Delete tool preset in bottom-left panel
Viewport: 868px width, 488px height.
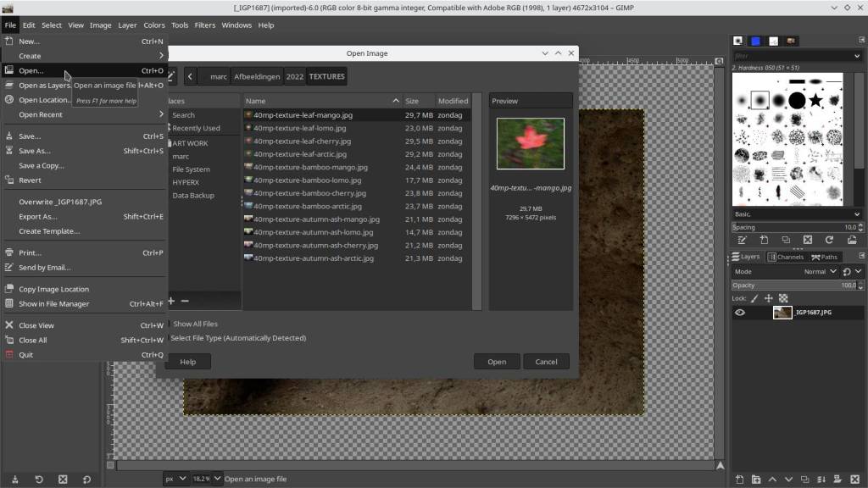coord(63,480)
